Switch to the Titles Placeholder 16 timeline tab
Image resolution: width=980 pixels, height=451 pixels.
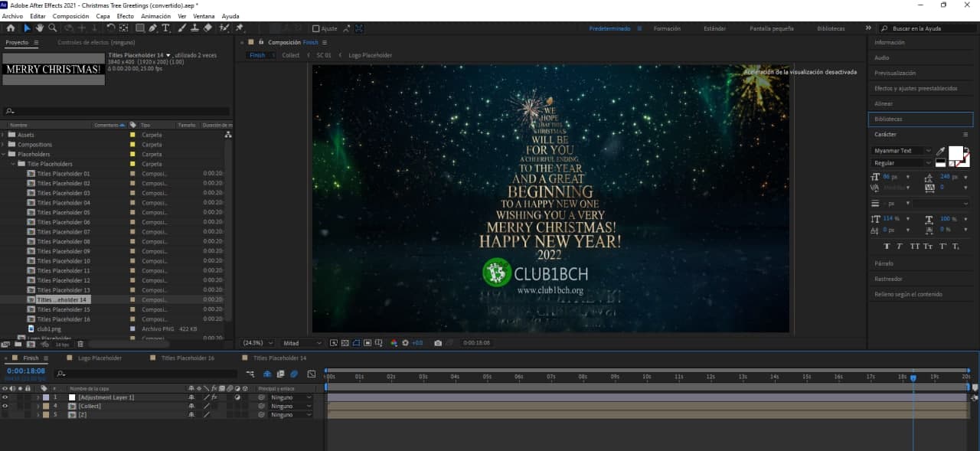click(x=188, y=358)
